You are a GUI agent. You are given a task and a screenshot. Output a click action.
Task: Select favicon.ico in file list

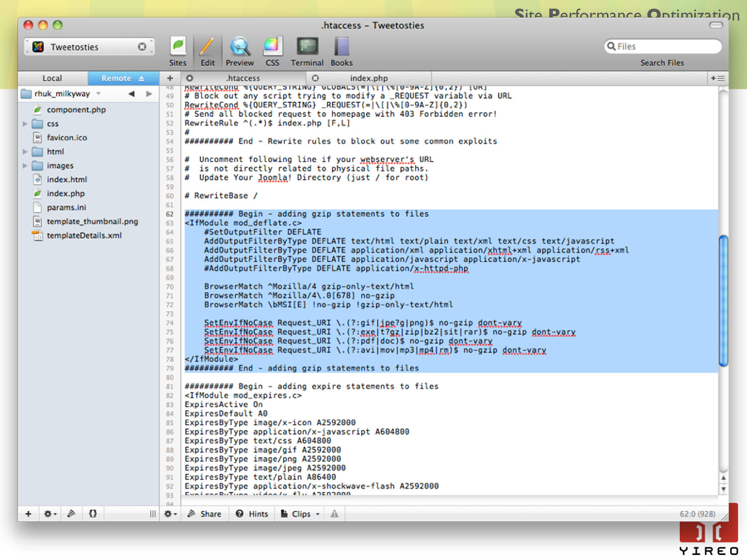67,138
